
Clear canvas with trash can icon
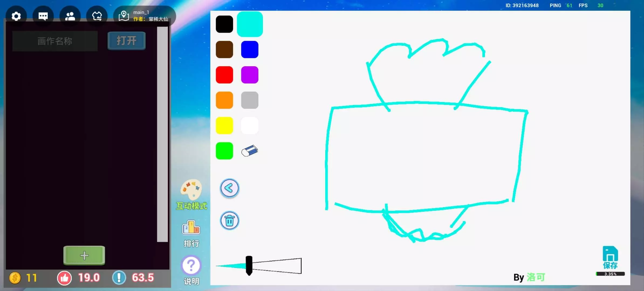229,221
